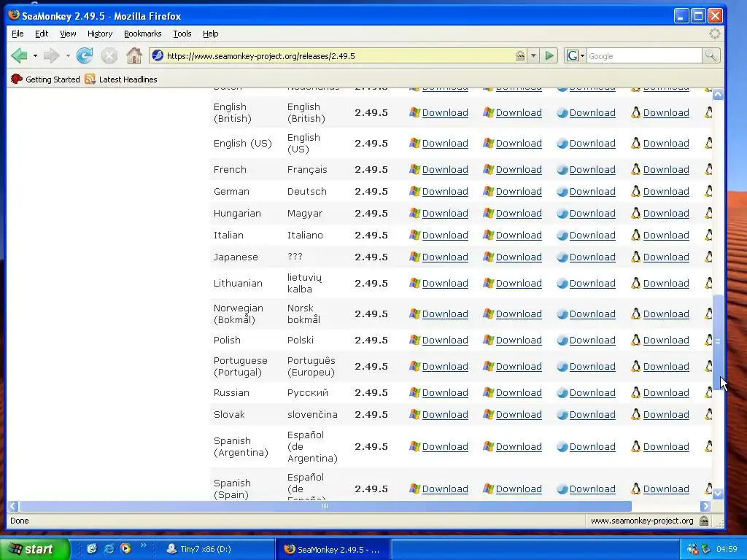Click the Latest Headlines bookmark label

click(x=128, y=79)
